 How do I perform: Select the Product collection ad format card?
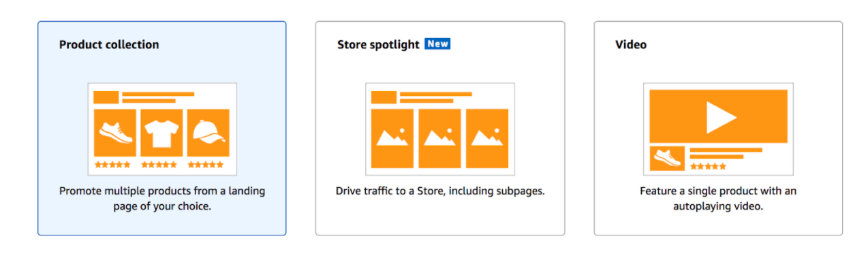(x=161, y=129)
